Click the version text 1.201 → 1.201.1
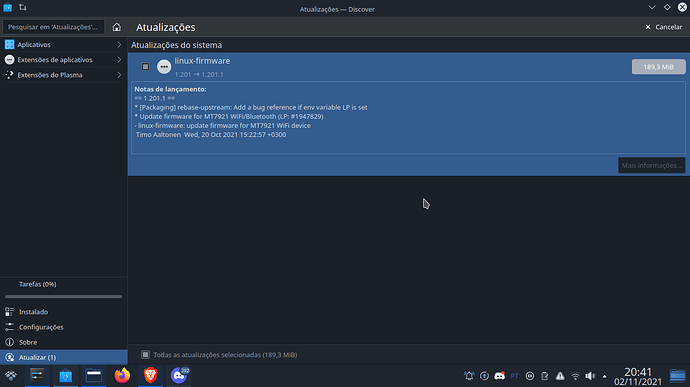Viewport: 690px width, 387px height. [x=199, y=74]
